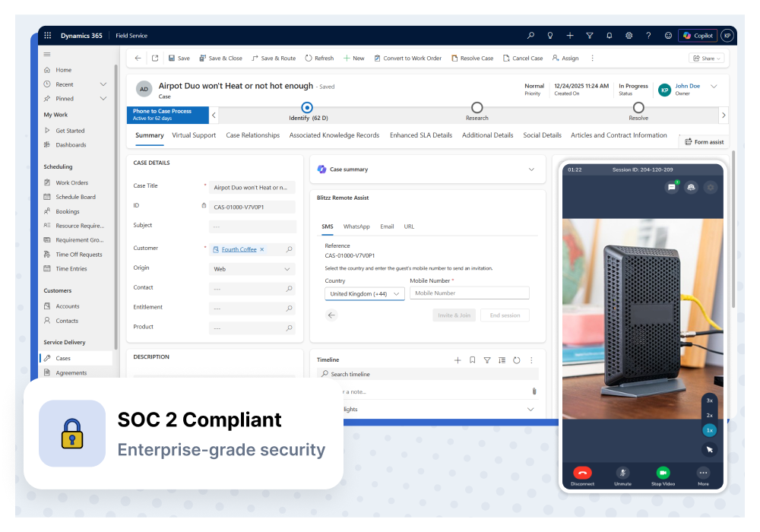Refresh the Timeline icon
Viewport: 760px width, 532px height.
coord(517,360)
